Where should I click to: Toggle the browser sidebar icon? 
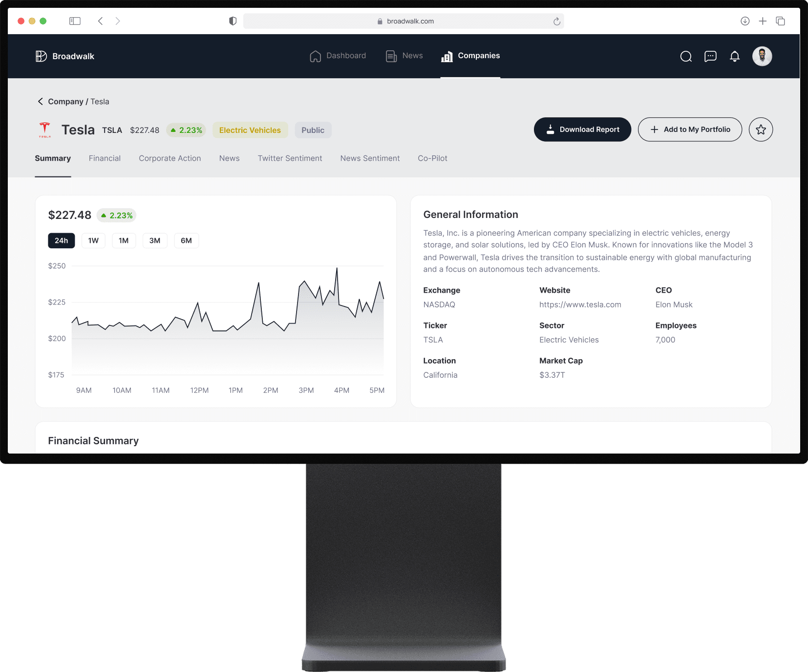pyautogui.click(x=75, y=21)
